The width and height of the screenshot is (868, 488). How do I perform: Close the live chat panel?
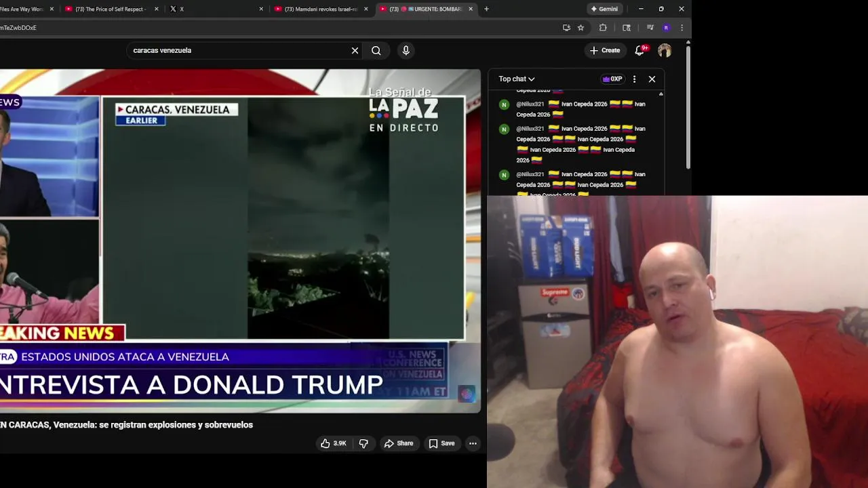coord(652,79)
